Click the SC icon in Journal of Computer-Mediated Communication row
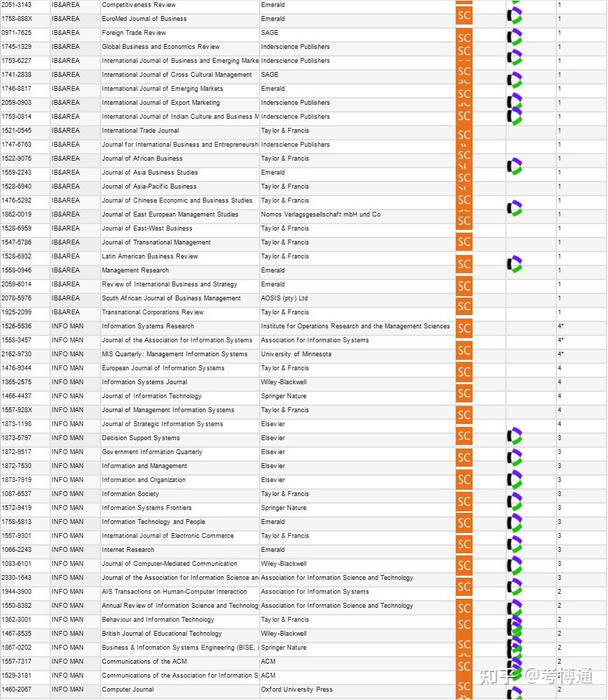The width and height of the screenshot is (608, 700). tap(464, 566)
